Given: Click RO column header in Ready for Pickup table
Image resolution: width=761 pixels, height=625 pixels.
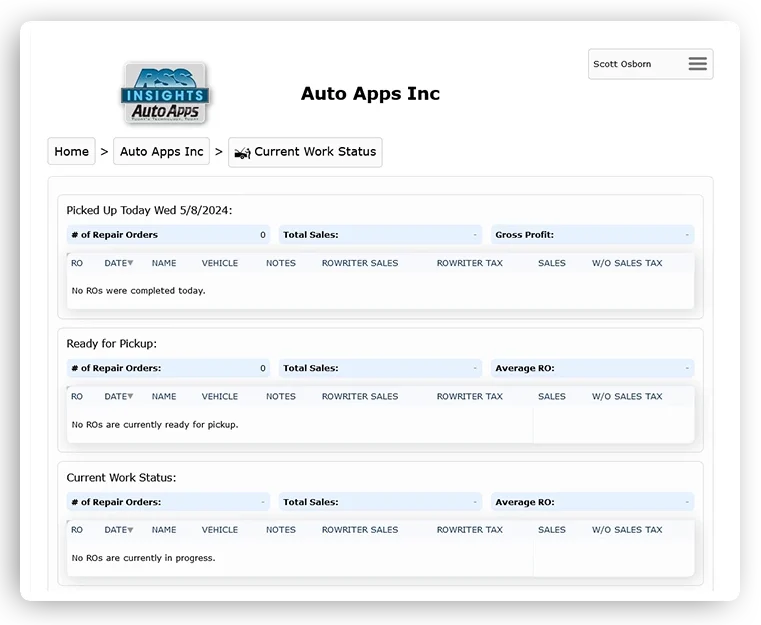Looking at the screenshot, I should point(77,396).
